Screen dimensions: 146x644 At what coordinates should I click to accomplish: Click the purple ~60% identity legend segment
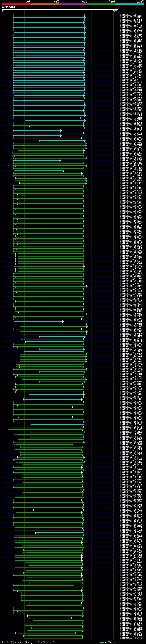click(x=73, y=4)
